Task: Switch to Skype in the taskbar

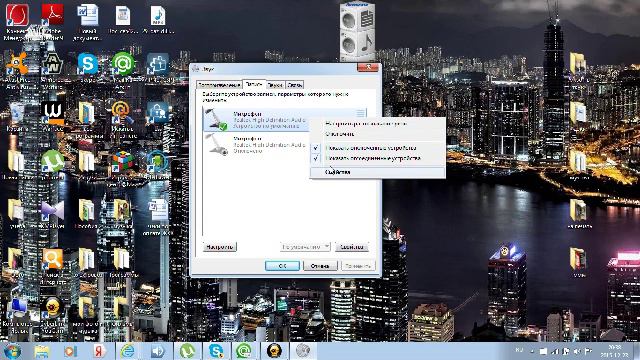Action: point(216,351)
